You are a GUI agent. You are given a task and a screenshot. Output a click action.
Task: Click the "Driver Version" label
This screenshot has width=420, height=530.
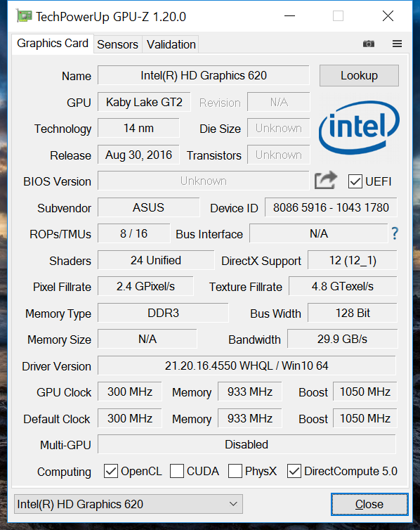[56, 366]
